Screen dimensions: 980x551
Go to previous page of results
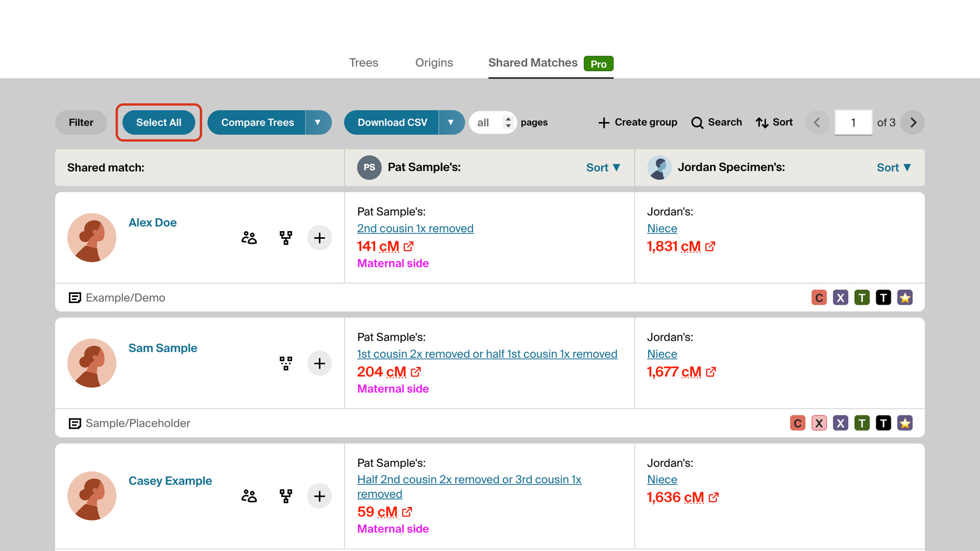pyautogui.click(x=817, y=122)
